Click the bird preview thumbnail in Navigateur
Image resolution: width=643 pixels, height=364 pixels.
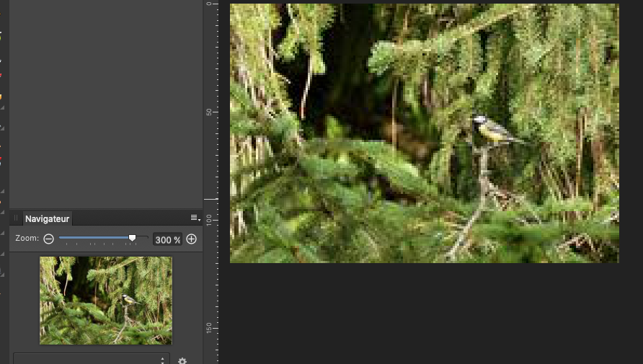[106, 301]
